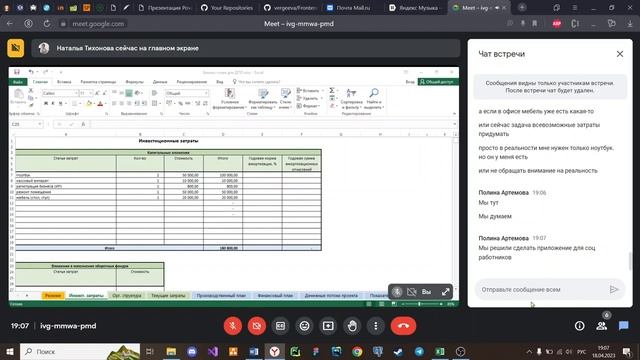Click the send message arrow
Image resolution: width=640 pixels, height=360 pixels.
pyautogui.click(x=614, y=289)
